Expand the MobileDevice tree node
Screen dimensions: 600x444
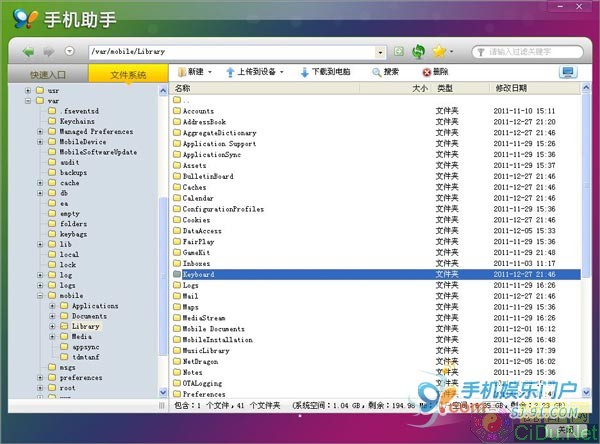39,142
